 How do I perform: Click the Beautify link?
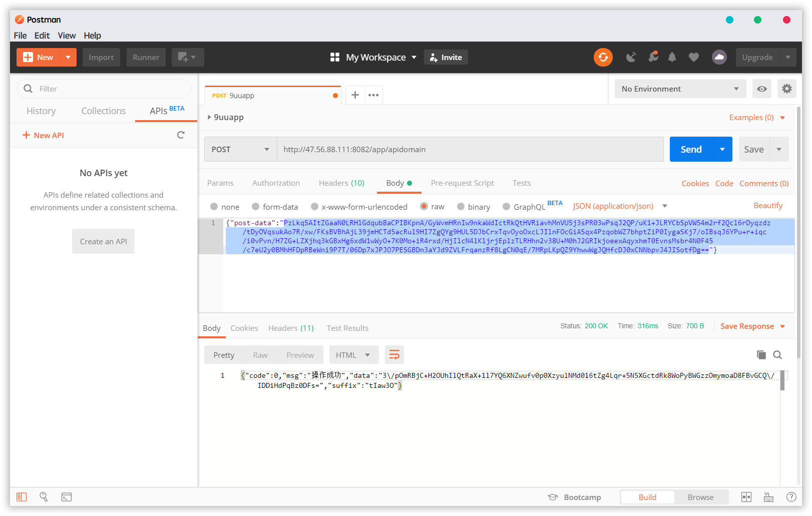[768, 206]
